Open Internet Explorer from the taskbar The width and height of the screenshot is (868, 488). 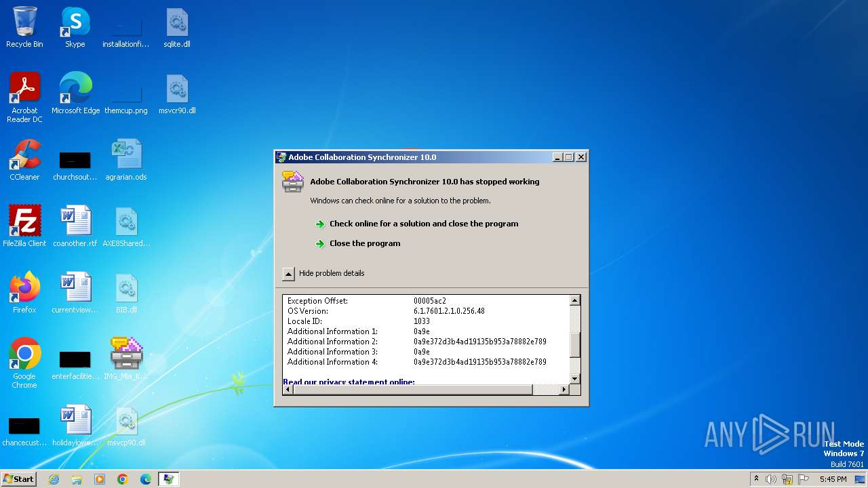click(54, 479)
